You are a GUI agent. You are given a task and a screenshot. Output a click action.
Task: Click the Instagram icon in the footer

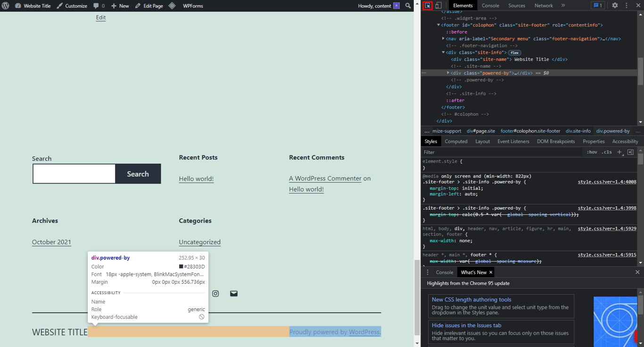click(215, 293)
